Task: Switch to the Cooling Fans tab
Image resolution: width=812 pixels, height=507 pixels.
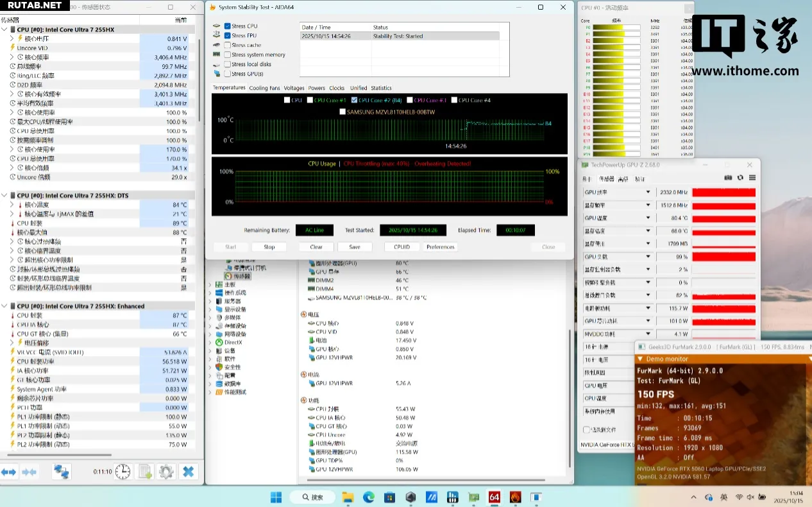Action: pyautogui.click(x=264, y=88)
